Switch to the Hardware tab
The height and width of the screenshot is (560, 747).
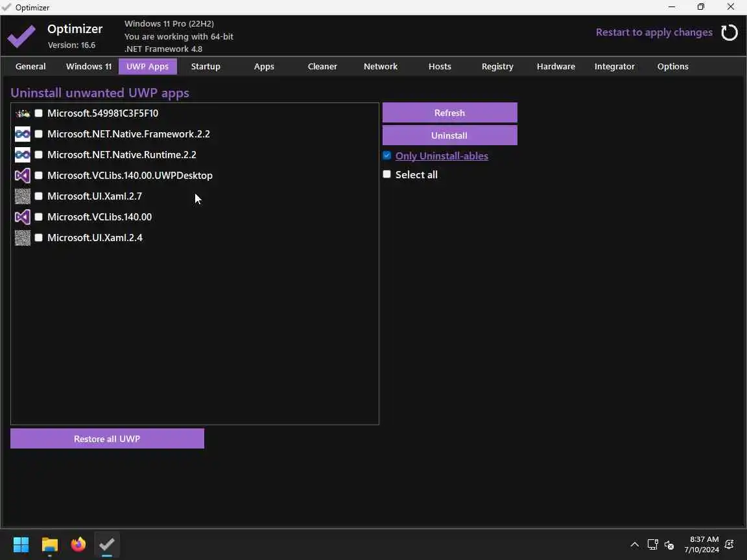pyautogui.click(x=556, y=67)
